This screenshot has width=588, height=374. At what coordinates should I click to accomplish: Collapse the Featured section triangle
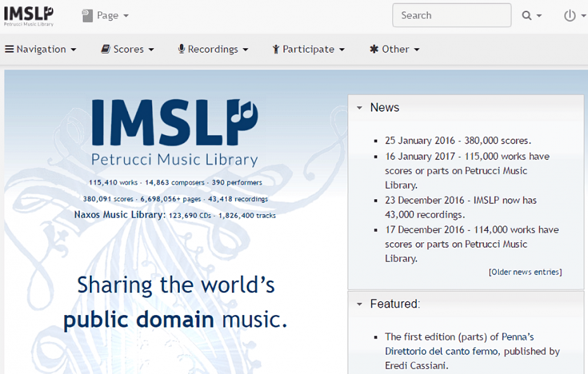coord(359,304)
